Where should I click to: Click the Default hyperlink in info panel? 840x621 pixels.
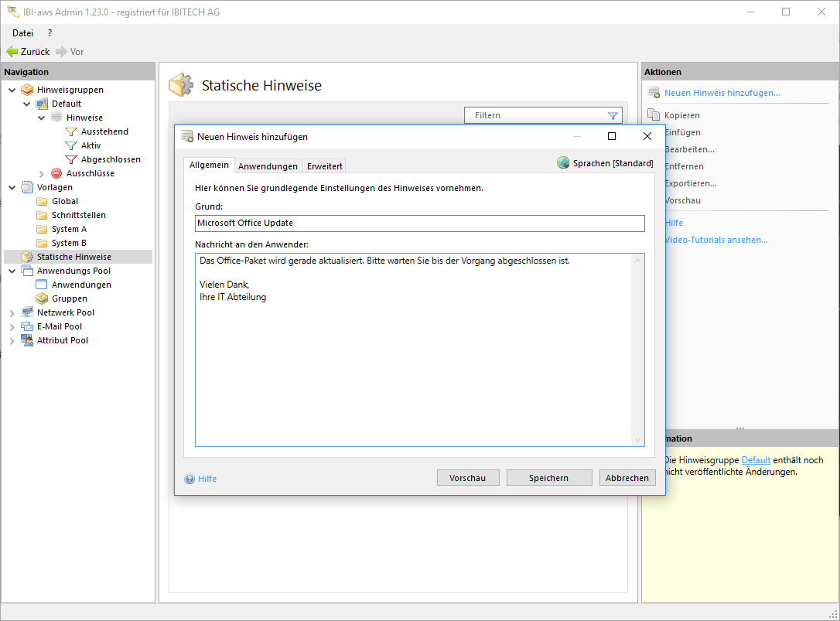(x=756, y=460)
